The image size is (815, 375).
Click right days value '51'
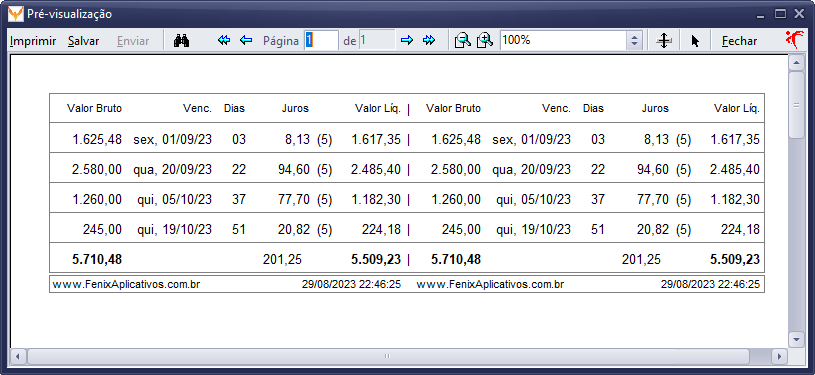[x=598, y=229]
